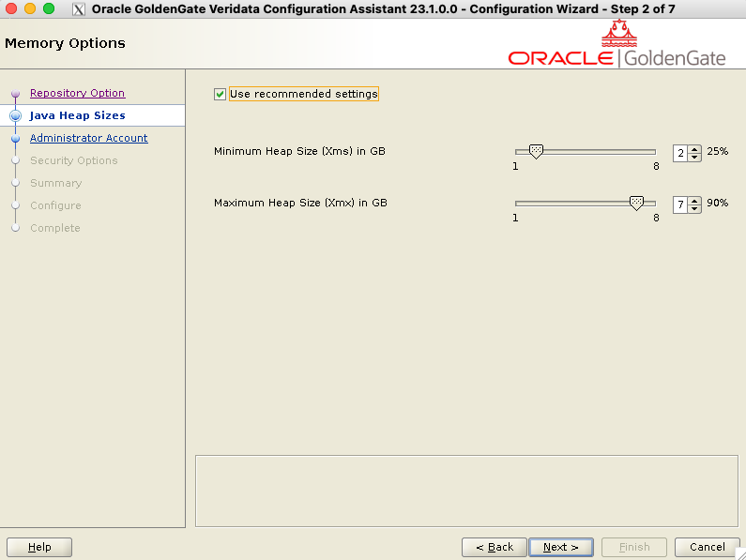Open the Repository Option step
Image resolution: width=746 pixels, height=560 pixels.
(x=77, y=93)
